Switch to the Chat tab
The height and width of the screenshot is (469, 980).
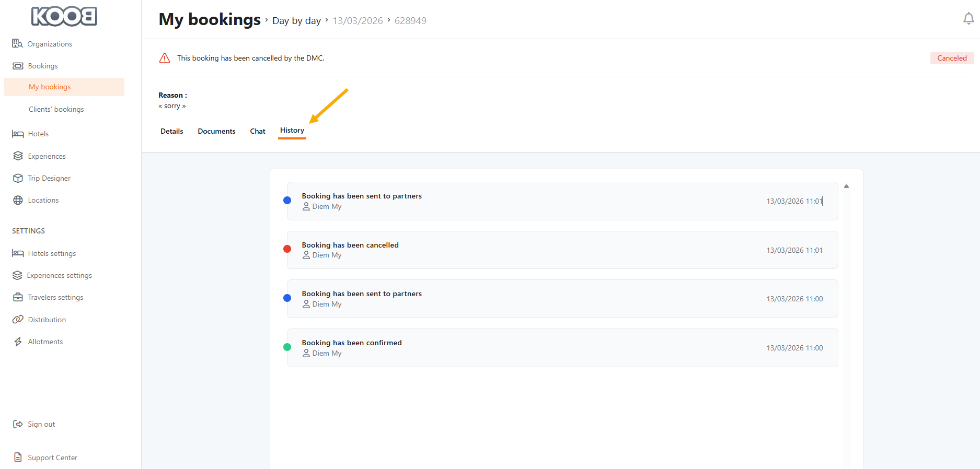pos(258,131)
